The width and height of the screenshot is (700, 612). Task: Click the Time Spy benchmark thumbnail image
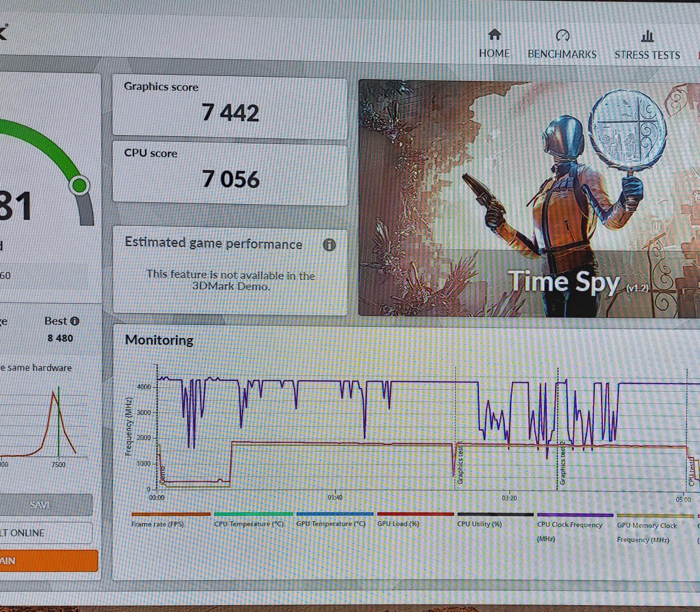[x=529, y=198]
